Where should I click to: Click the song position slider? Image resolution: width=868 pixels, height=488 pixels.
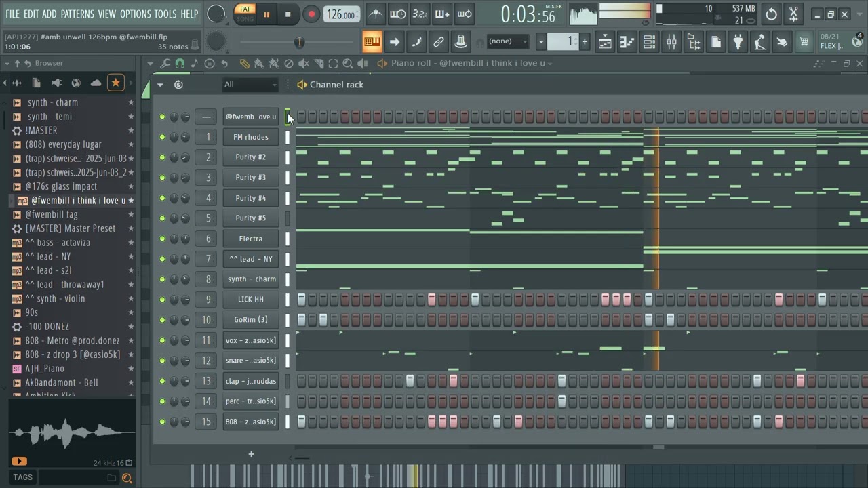click(296, 42)
